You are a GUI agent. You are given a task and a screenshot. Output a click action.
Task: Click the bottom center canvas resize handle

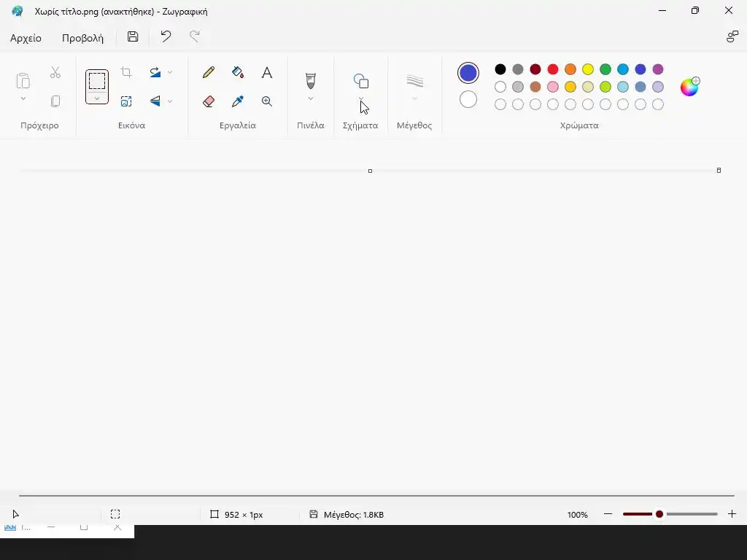(370, 171)
